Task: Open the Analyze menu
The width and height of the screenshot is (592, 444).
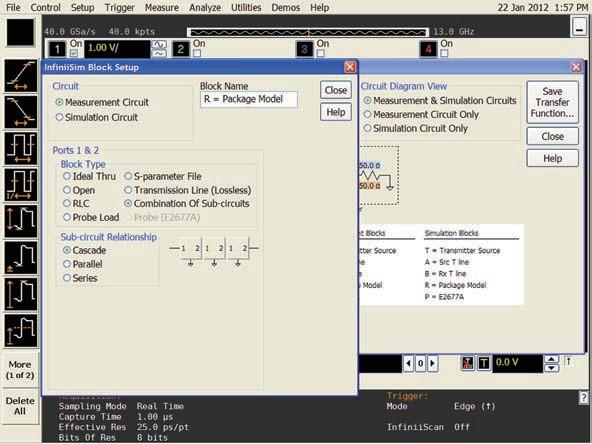Action: (205, 8)
